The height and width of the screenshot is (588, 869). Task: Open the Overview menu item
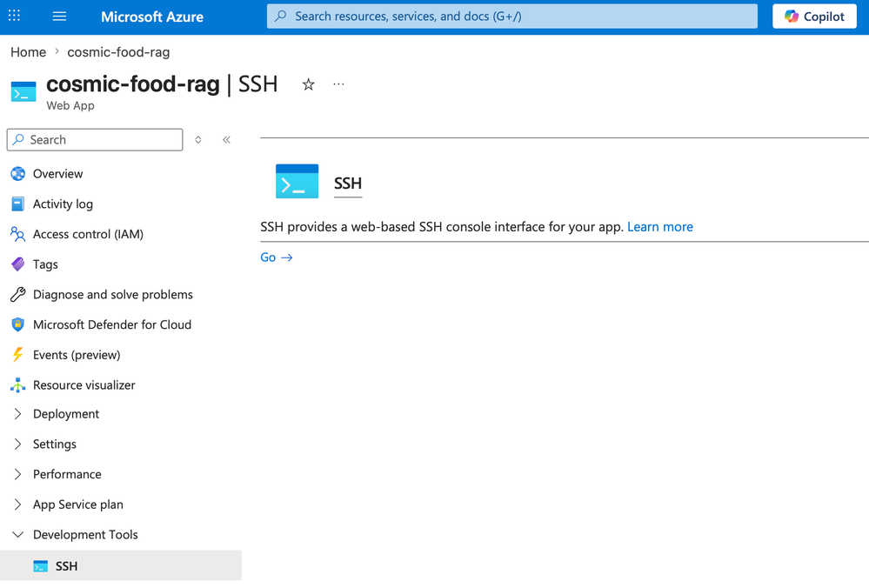click(57, 174)
